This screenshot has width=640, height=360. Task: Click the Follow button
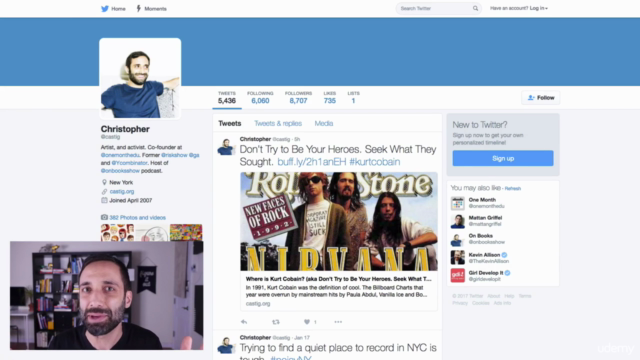(x=541, y=98)
